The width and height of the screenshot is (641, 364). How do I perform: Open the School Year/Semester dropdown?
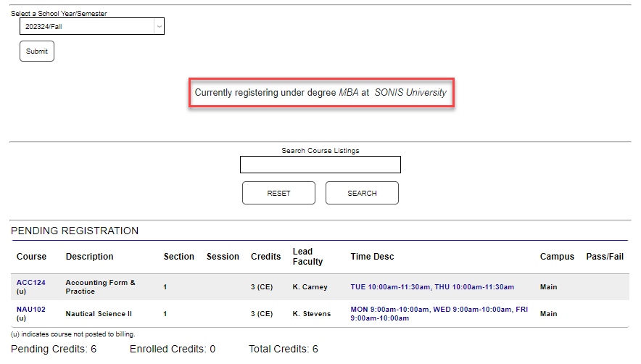click(92, 26)
